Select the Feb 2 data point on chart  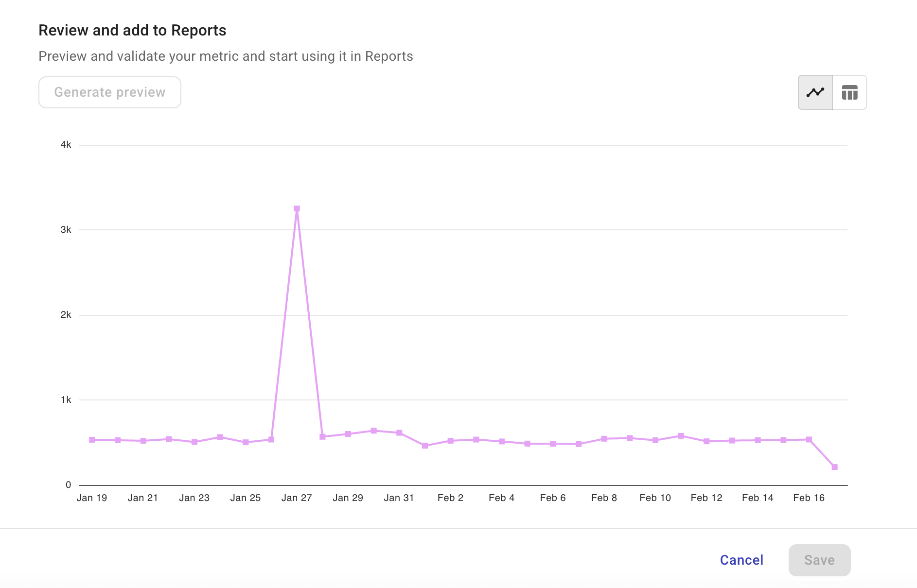pyautogui.click(x=450, y=441)
